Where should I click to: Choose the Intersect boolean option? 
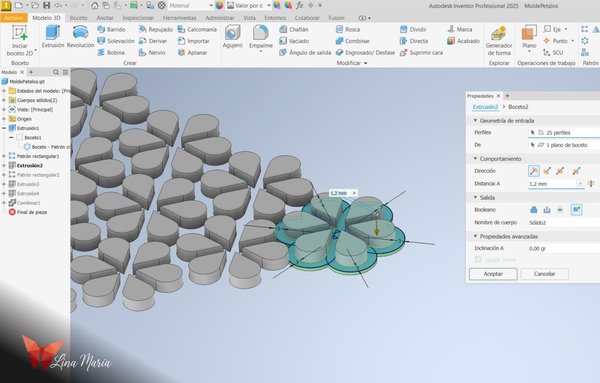(x=560, y=210)
